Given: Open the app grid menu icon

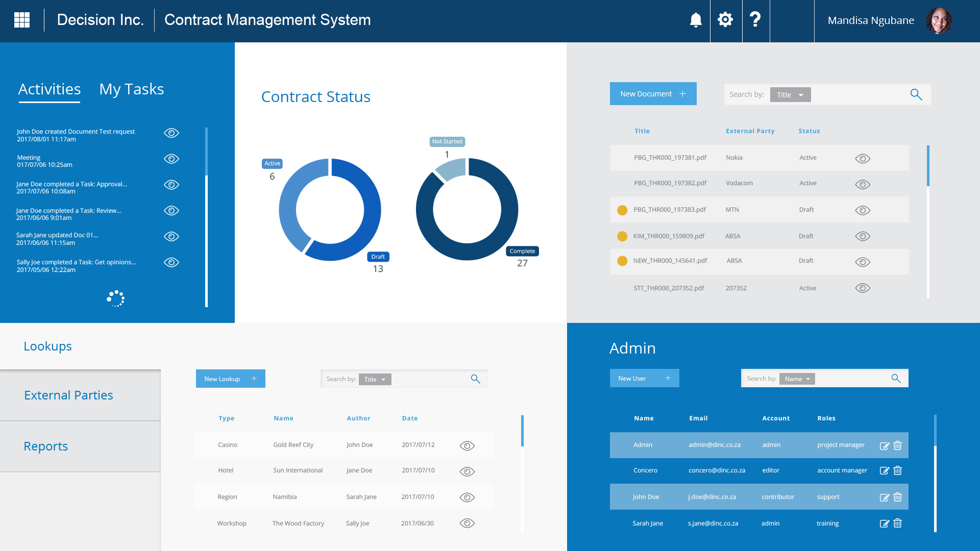Looking at the screenshot, I should (x=22, y=20).
